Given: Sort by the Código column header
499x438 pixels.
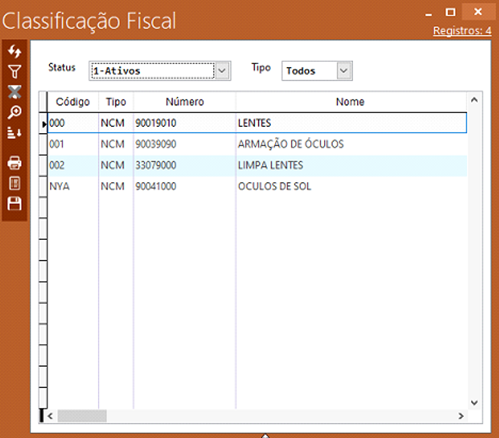Looking at the screenshot, I should click(73, 102).
